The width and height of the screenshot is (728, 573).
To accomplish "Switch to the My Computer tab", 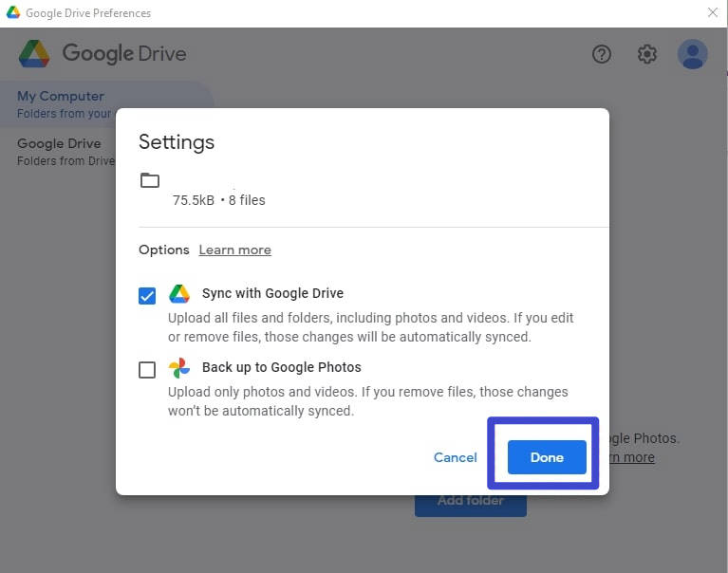I will pos(61,96).
